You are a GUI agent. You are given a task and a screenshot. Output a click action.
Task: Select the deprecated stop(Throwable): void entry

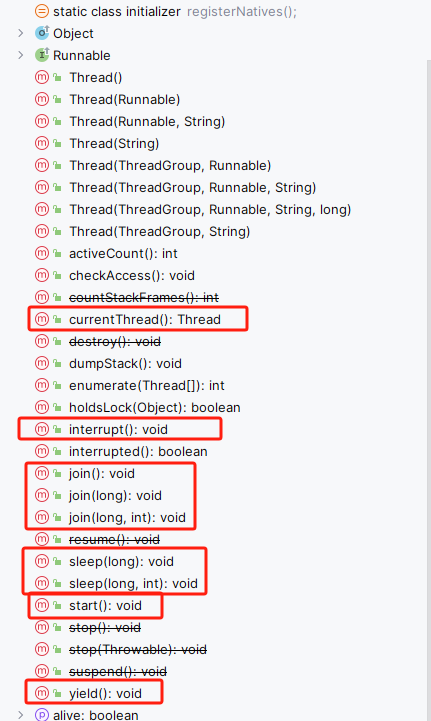[138, 649]
